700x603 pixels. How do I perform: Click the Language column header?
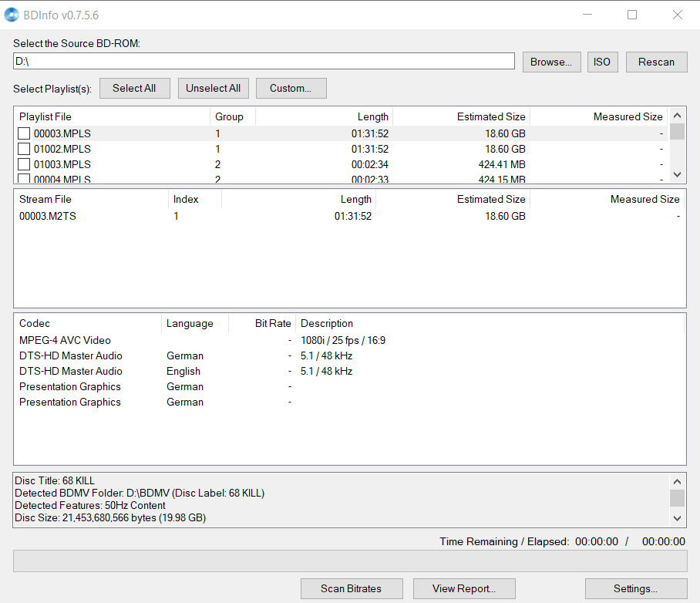194,323
